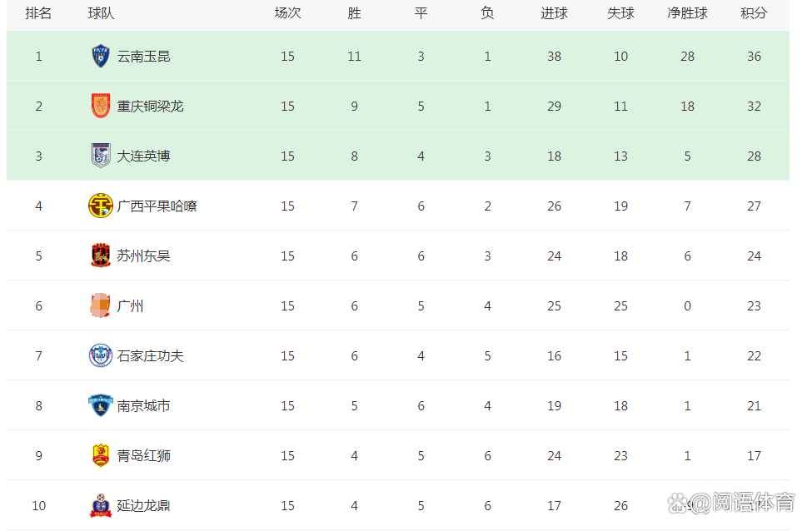
Task: Select the 排名 column header
Action: coord(38,13)
